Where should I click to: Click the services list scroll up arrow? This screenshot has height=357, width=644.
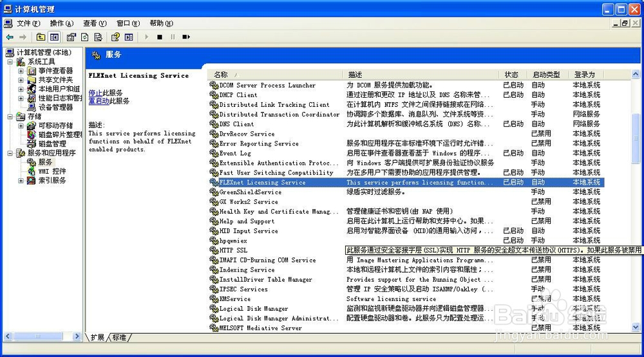click(636, 74)
